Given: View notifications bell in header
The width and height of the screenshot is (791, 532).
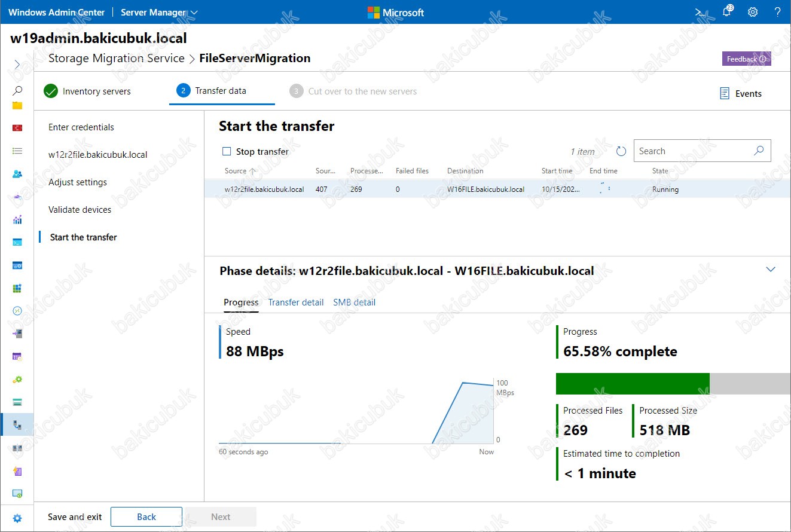Looking at the screenshot, I should click(x=726, y=12).
